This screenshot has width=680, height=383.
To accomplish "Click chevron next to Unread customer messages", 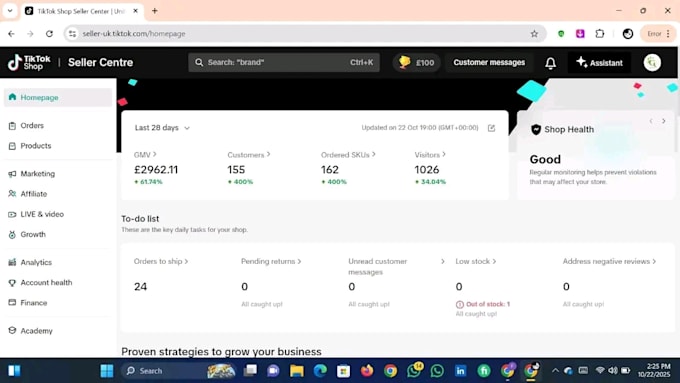I will 442,262.
